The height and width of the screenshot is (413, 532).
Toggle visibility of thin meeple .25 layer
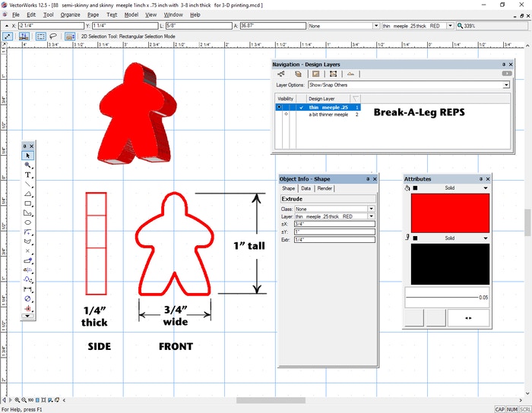279,107
